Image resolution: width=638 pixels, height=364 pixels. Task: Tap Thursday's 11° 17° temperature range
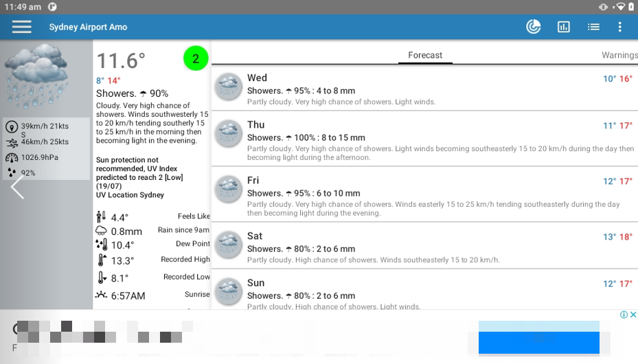617,126
